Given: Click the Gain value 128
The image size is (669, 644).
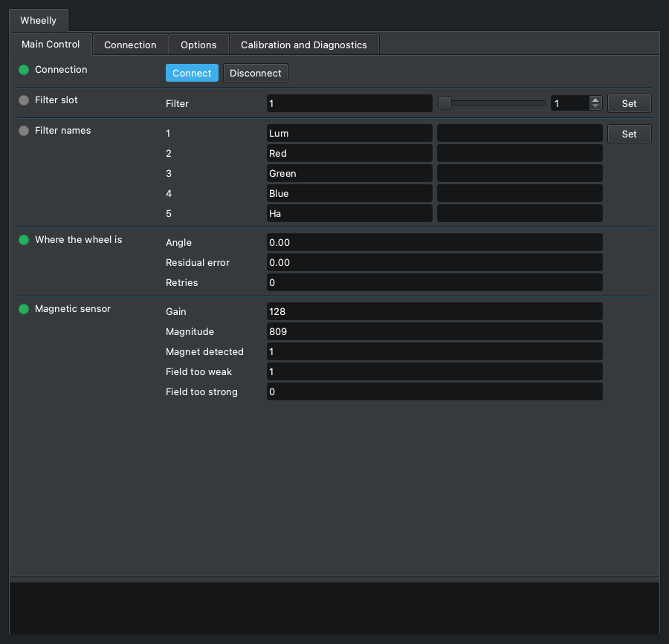Looking at the screenshot, I should pyautogui.click(x=435, y=311).
